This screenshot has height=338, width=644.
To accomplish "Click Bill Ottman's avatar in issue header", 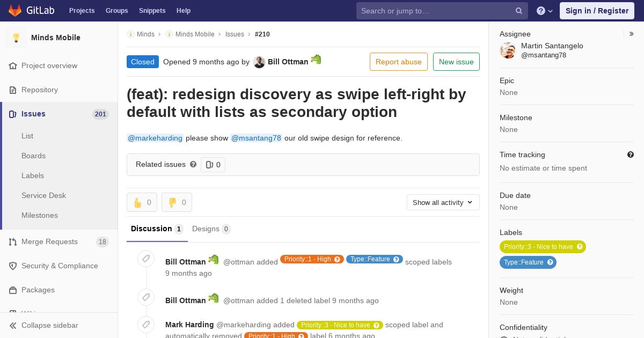I will point(259,62).
